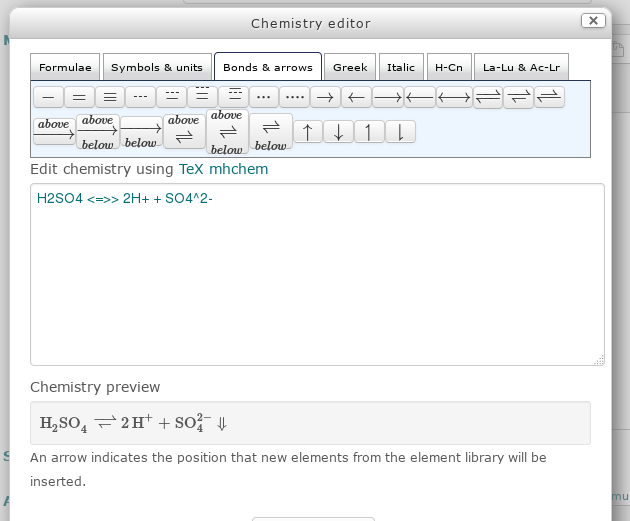Image resolution: width=630 pixels, height=521 pixels.
Task: Follow the TeX mhchem link
Action: coord(223,169)
